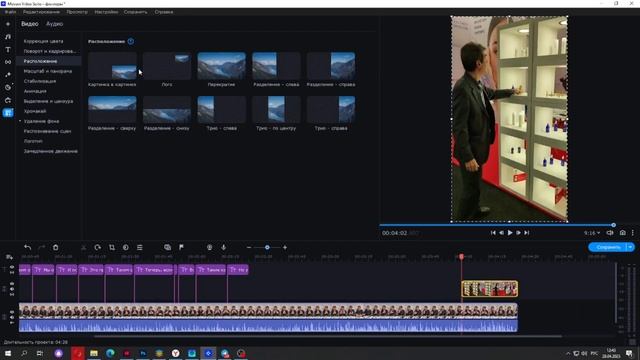Image resolution: width=640 pixels, height=360 pixels.
Task: Click the webcam record icon
Action: (x=209, y=247)
